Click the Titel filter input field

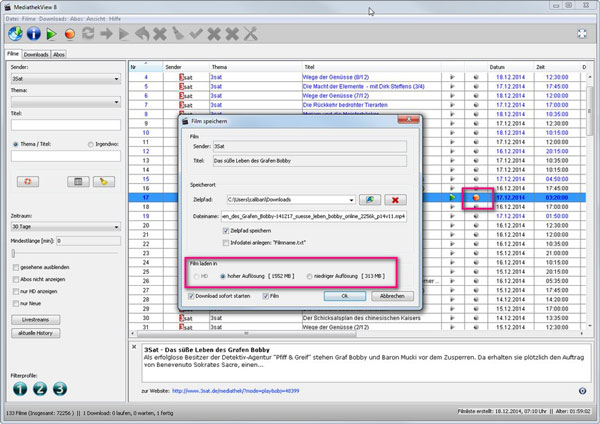66,125
